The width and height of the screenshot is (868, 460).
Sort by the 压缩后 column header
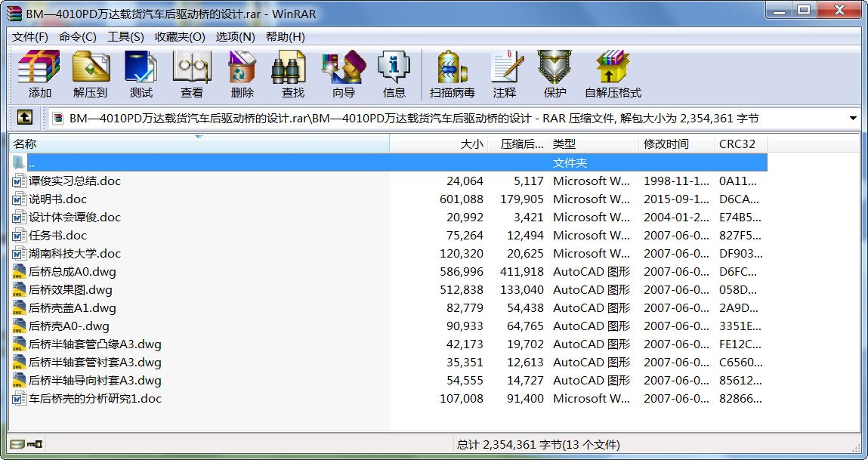[518, 144]
